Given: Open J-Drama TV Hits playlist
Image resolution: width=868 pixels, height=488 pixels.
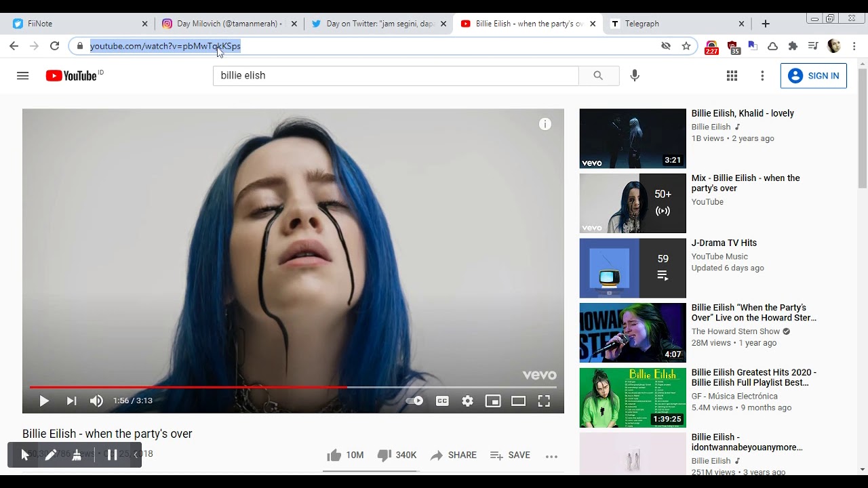Looking at the screenshot, I should [724, 243].
